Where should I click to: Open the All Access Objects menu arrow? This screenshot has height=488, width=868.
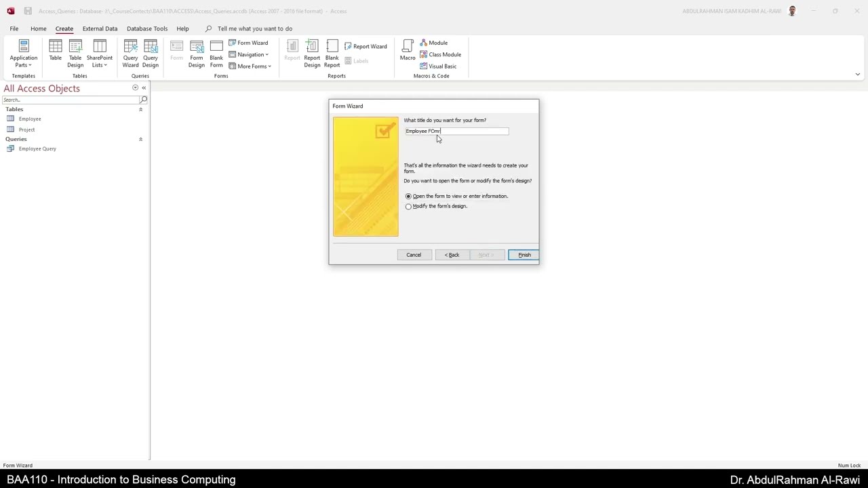pyautogui.click(x=135, y=87)
